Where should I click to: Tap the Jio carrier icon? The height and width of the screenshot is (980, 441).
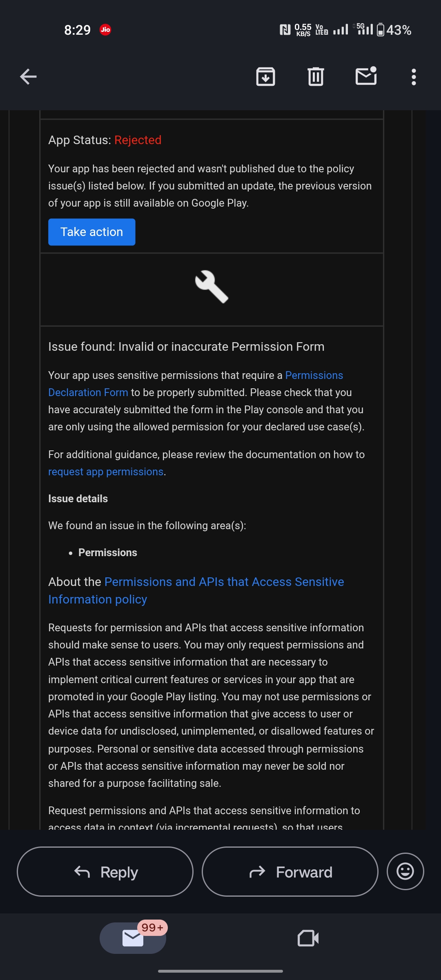tap(105, 29)
